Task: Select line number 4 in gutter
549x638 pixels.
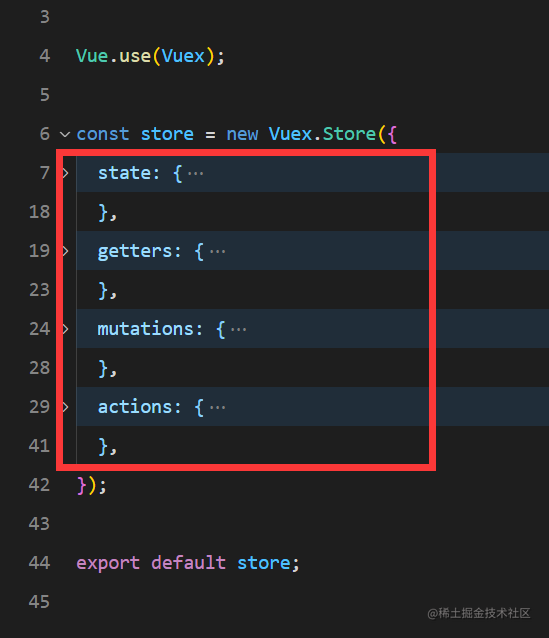Action: pos(45,56)
